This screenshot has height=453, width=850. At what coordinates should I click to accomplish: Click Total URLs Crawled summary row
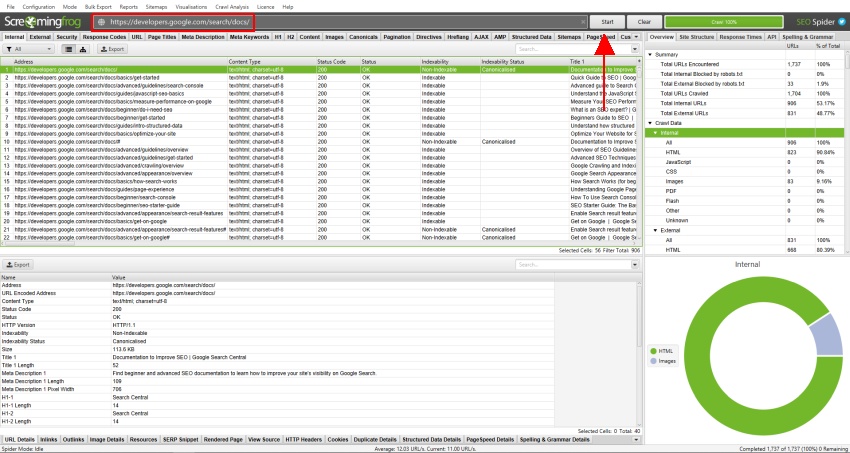point(744,94)
